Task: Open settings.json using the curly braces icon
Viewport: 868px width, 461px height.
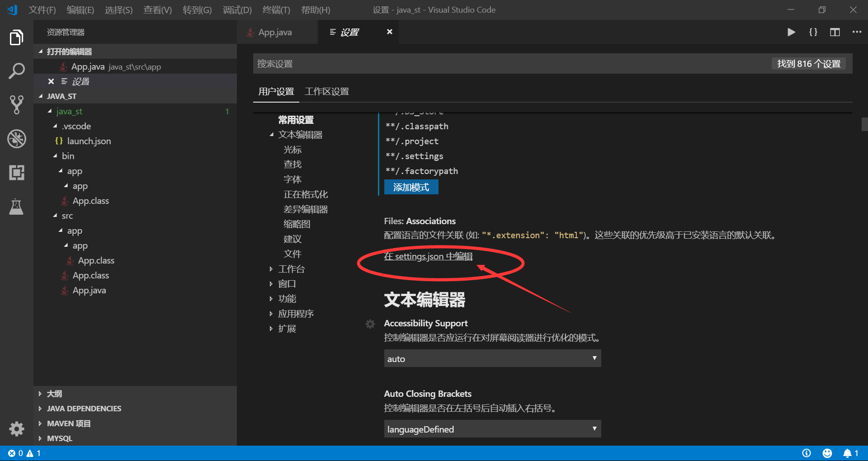Action: [812, 32]
